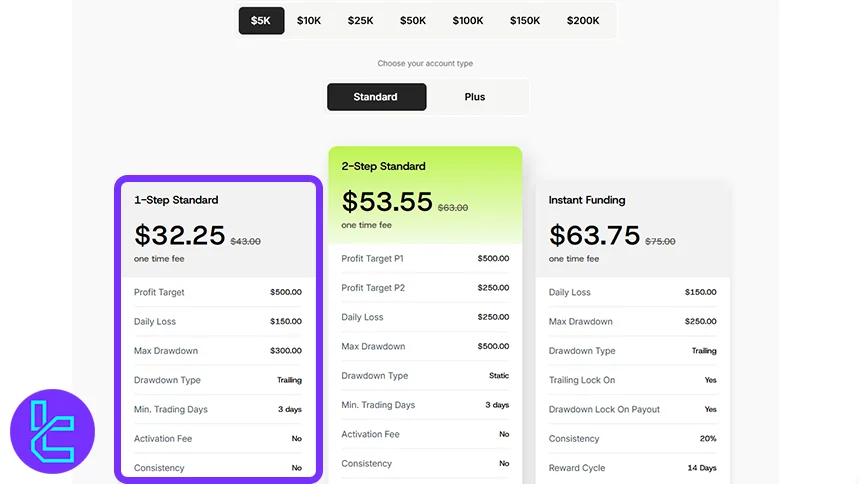Click the Reward Cycle 14 Days row
The width and height of the screenshot is (860, 484).
[x=632, y=468]
